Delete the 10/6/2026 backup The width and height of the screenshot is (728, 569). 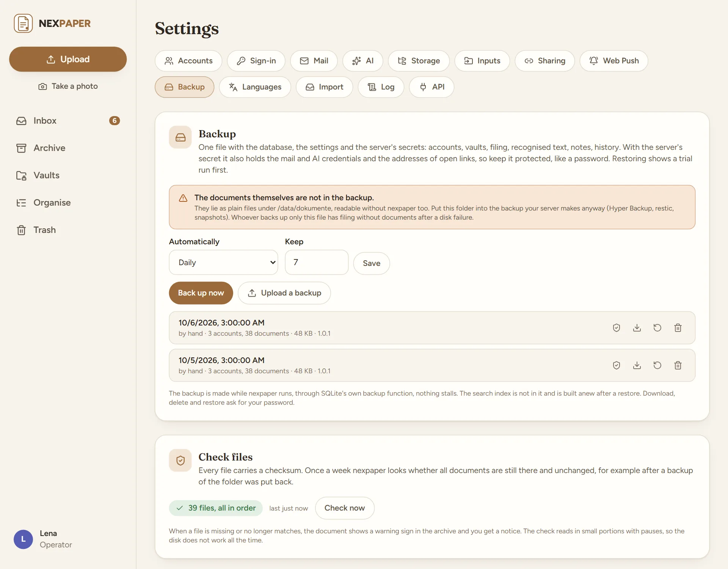[x=678, y=328]
